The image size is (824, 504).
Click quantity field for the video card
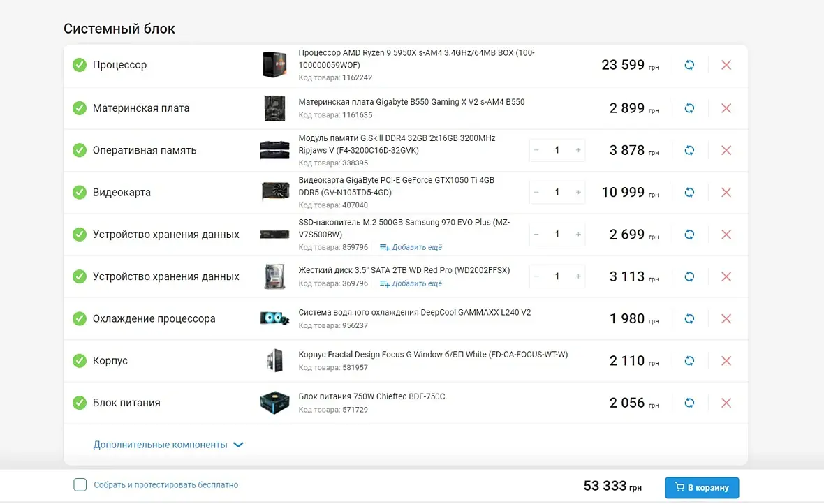557,193
